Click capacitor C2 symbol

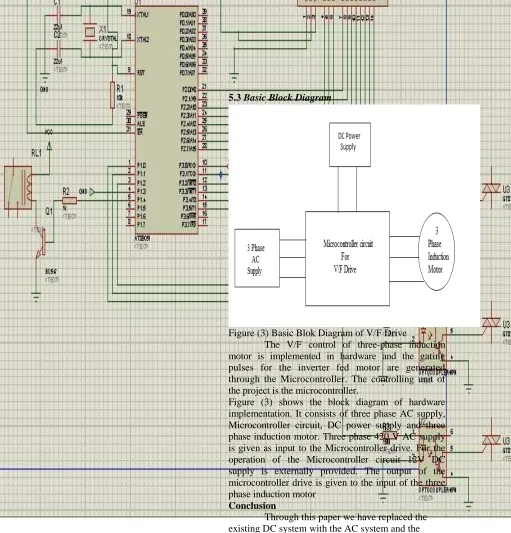58,49
